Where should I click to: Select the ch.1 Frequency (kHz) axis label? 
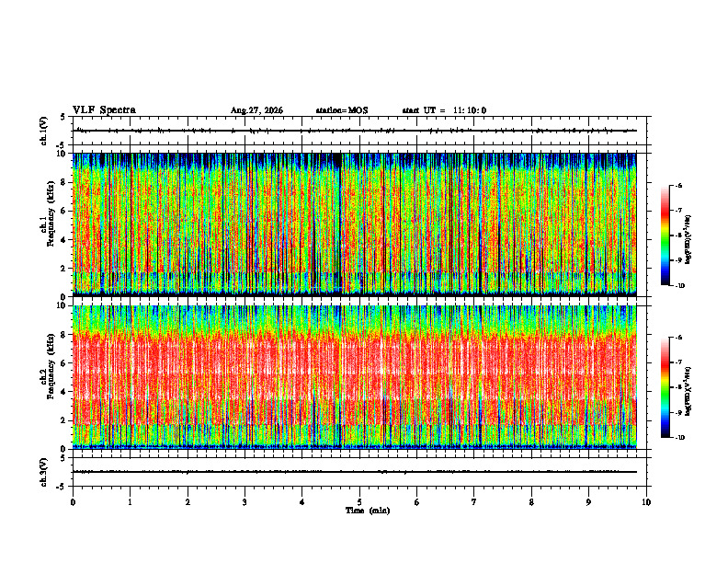point(47,224)
